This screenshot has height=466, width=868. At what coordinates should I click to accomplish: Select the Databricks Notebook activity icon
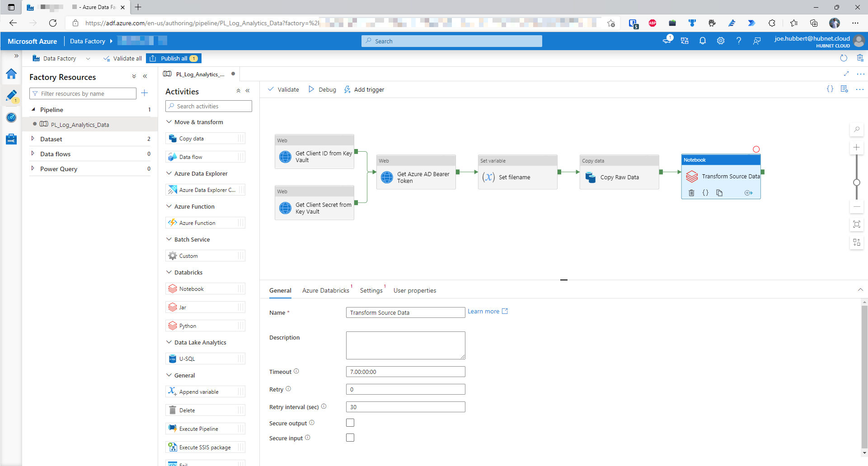172,288
